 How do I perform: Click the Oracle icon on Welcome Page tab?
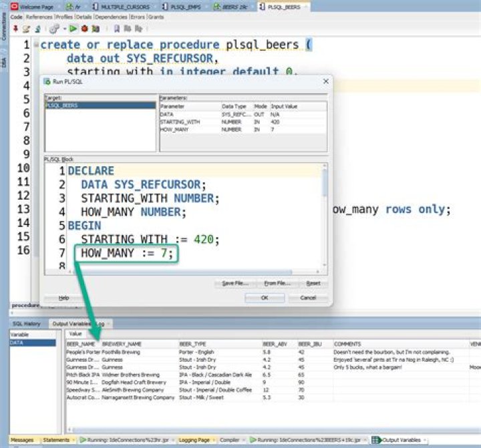tap(15, 7)
